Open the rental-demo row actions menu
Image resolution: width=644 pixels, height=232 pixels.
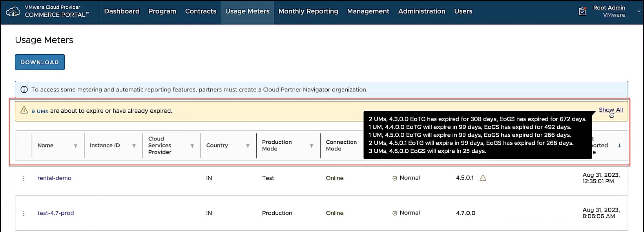pyautogui.click(x=24, y=178)
